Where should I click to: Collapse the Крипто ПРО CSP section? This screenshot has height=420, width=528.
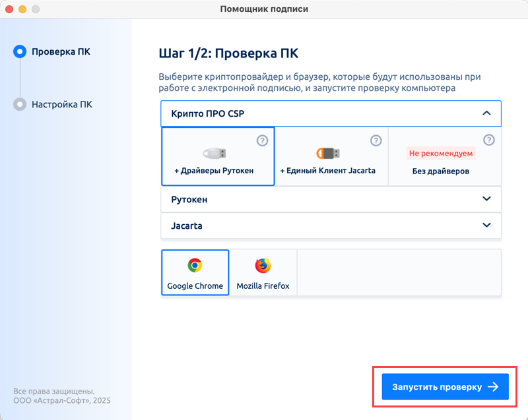(x=486, y=113)
